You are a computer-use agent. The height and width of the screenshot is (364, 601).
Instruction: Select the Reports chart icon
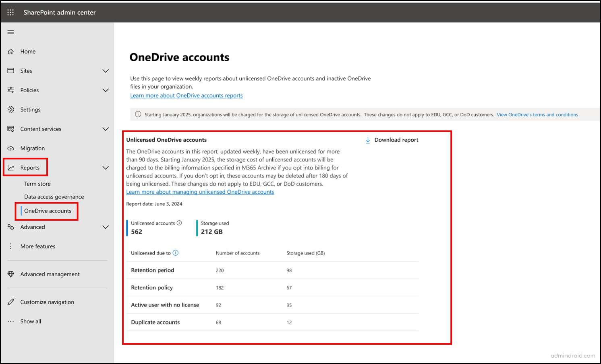coord(11,168)
